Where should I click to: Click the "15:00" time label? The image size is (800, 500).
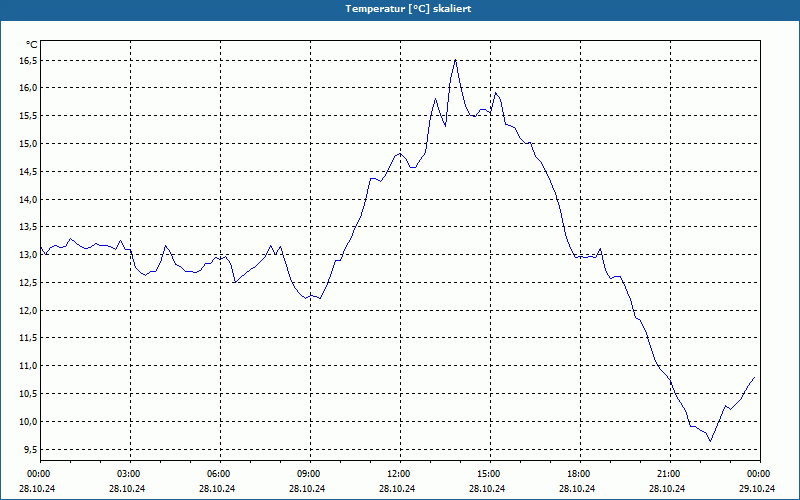490,474
